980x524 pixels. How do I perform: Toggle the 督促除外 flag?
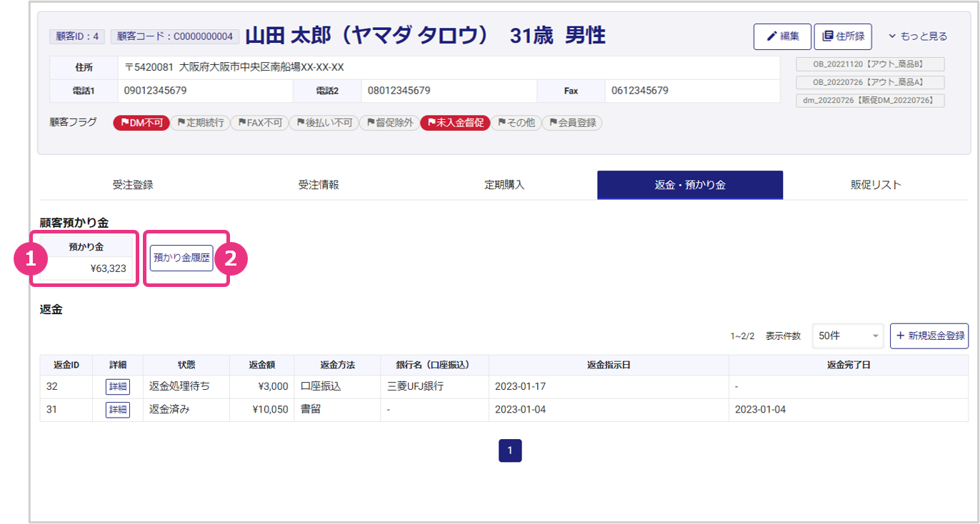389,123
